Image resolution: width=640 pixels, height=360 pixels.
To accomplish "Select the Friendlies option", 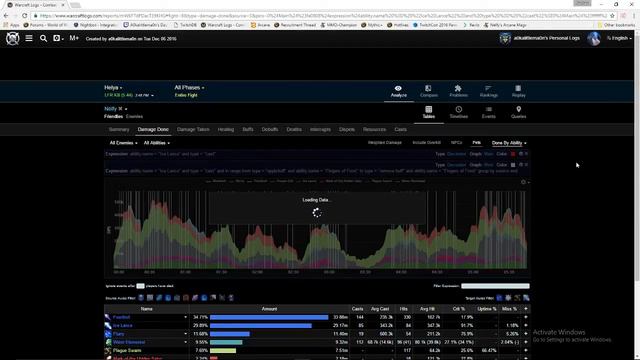I will (x=113, y=116).
